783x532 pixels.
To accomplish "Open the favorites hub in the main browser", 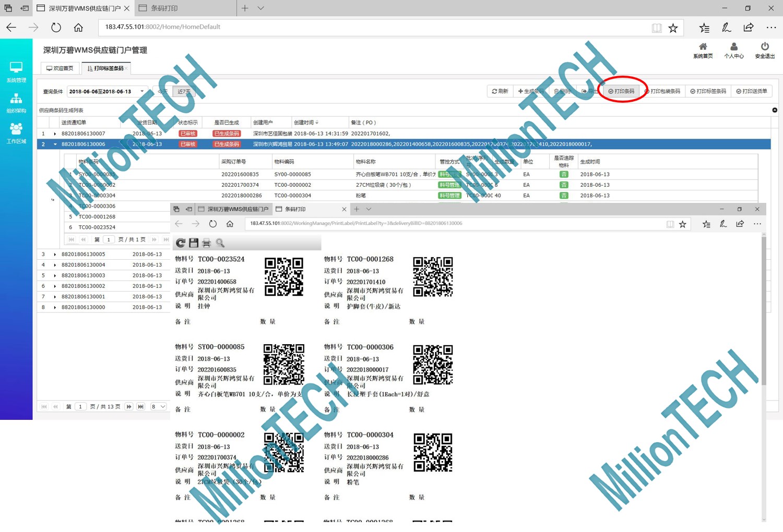I will tap(704, 28).
